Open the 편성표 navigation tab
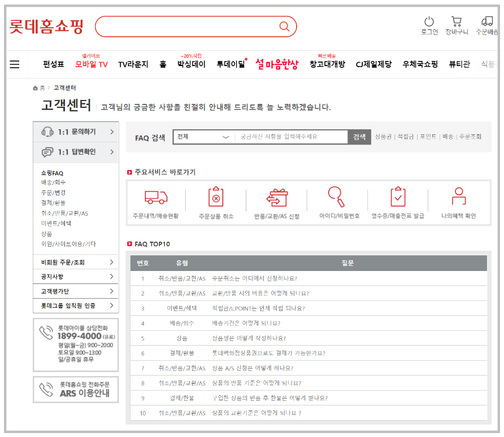Image resolution: width=504 pixels, height=437 pixels. click(x=54, y=64)
